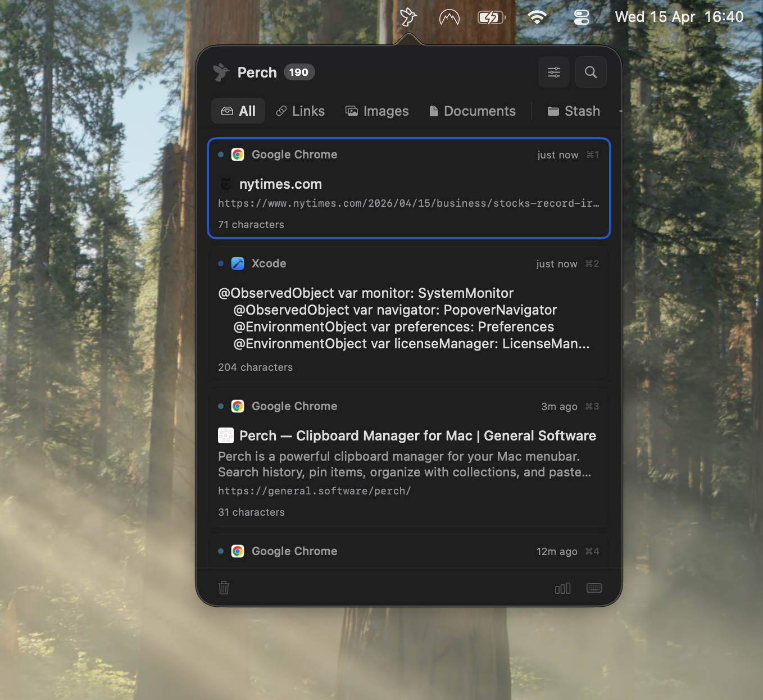The height and width of the screenshot is (700, 763).
Task: Click the ⌘1 shortcut label
Action: [x=593, y=154]
